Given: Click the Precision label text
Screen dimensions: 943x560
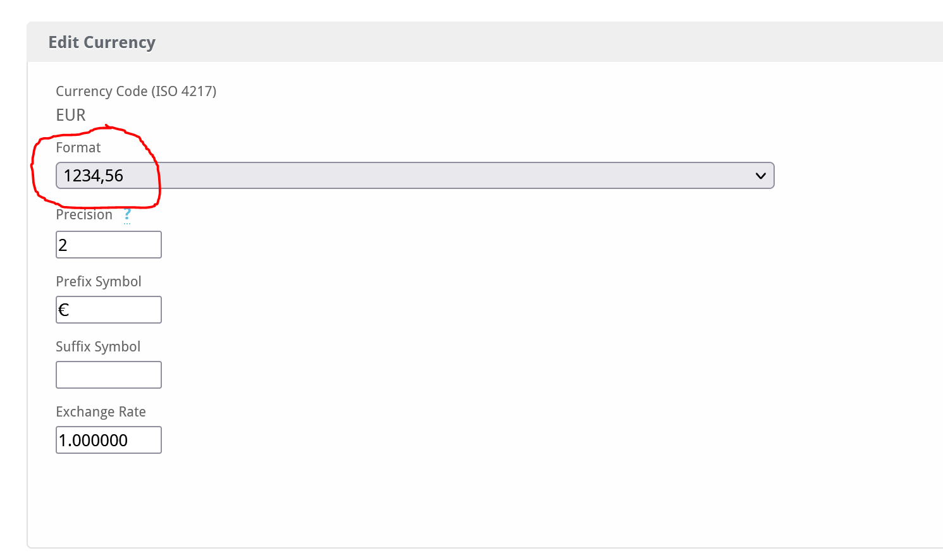Looking at the screenshot, I should [84, 214].
